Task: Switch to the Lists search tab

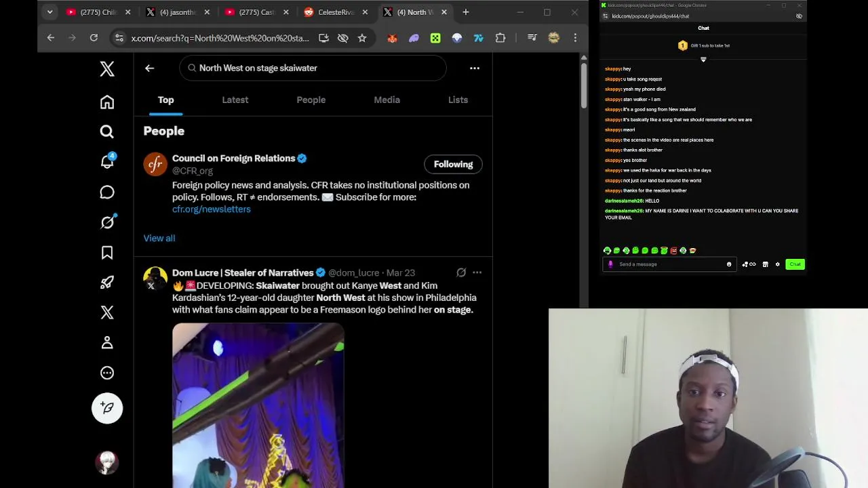Action: point(458,100)
